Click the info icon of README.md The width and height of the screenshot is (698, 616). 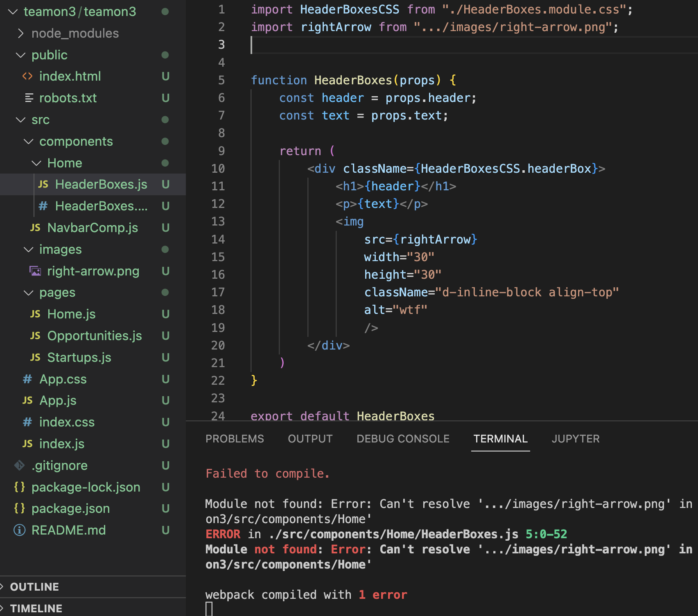19,530
